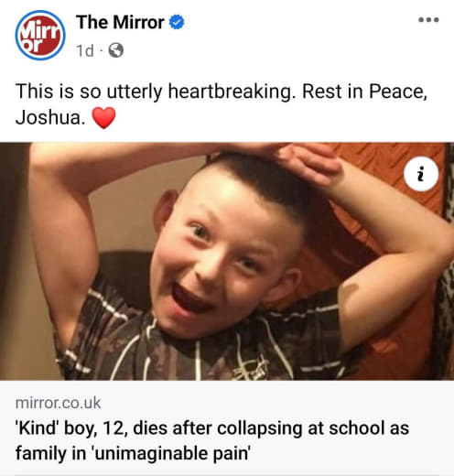The width and height of the screenshot is (454, 476).
Task: Click the red heart emoji
Action: 103,118
